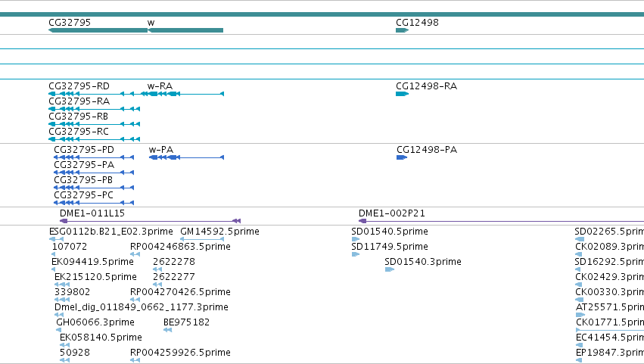Open the CG32795-RD transcript label
The height and width of the screenshot is (364, 644).
[x=79, y=86]
